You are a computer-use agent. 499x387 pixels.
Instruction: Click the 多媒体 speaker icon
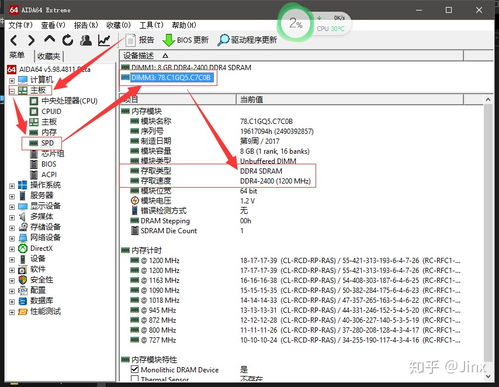(22, 217)
